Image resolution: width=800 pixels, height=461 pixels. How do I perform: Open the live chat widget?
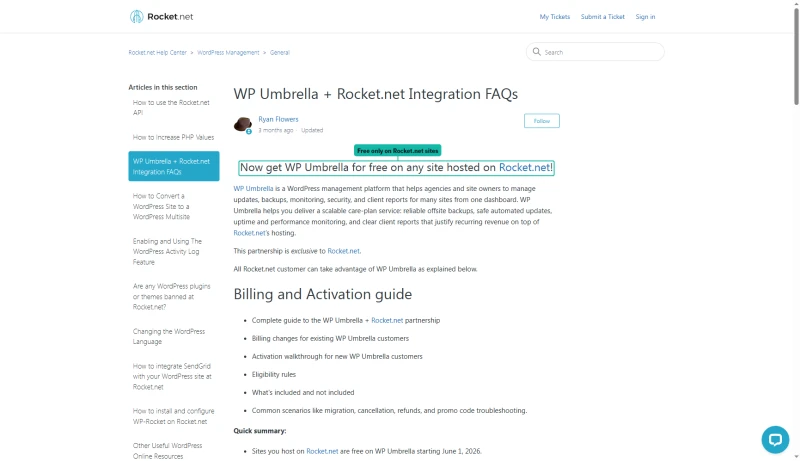pyautogui.click(x=775, y=439)
